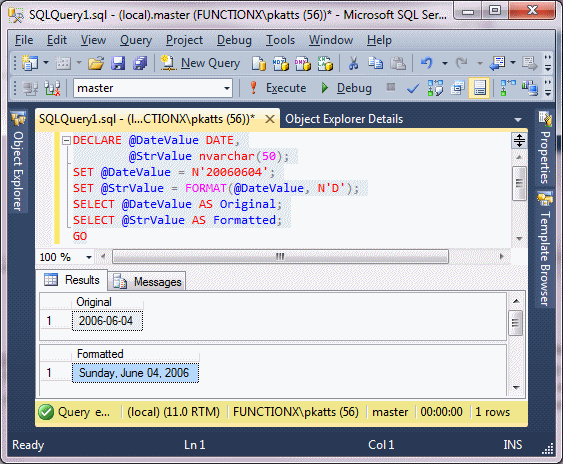Expand the 100 % zoom dropdown
Viewport: 563px width, 464px height.
[88, 257]
